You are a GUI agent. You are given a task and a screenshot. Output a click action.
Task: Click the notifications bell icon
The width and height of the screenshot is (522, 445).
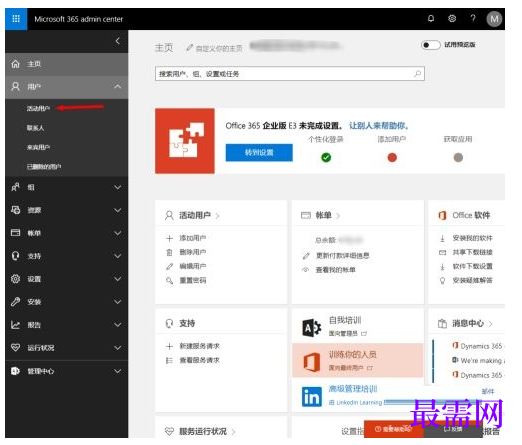pyautogui.click(x=431, y=19)
